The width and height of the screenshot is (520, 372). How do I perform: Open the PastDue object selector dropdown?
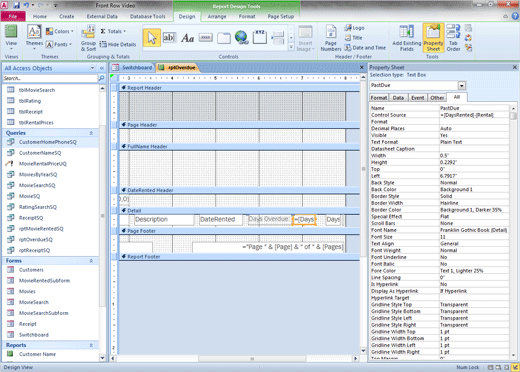click(462, 86)
